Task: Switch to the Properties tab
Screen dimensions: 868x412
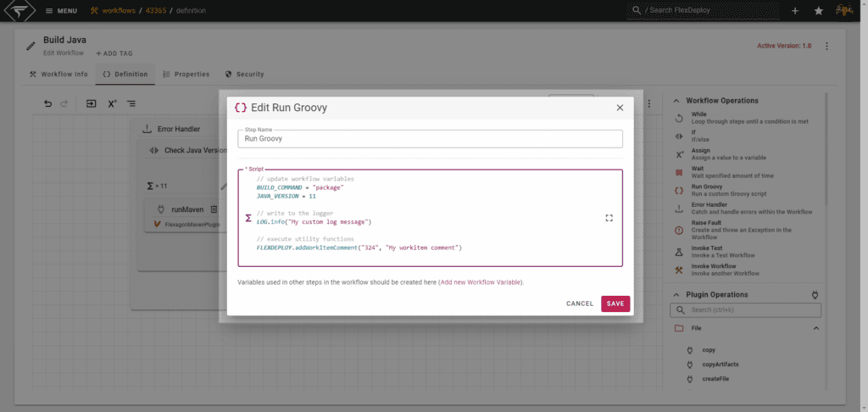Action: (186, 75)
